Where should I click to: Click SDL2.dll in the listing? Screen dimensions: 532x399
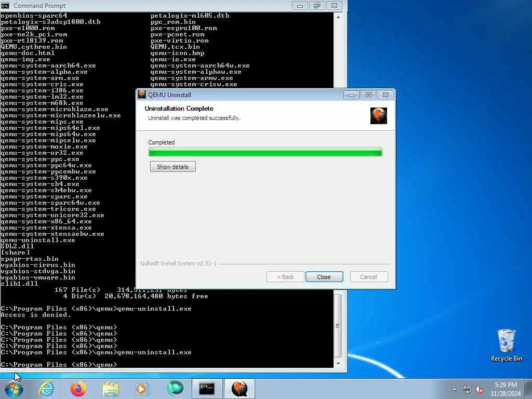click(17, 246)
